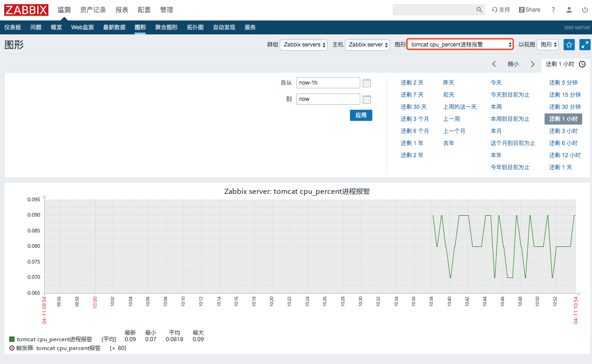Click the 自从 now-1h input field

(x=328, y=83)
